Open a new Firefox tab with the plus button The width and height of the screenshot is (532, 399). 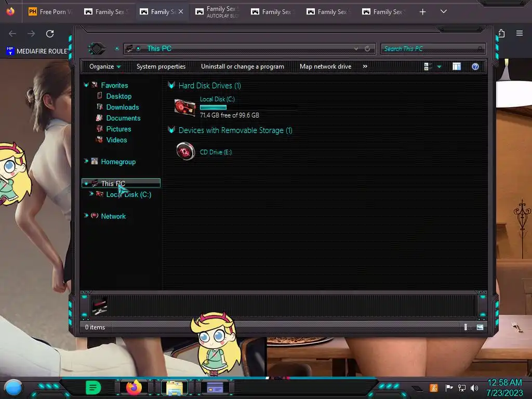point(422,12)
